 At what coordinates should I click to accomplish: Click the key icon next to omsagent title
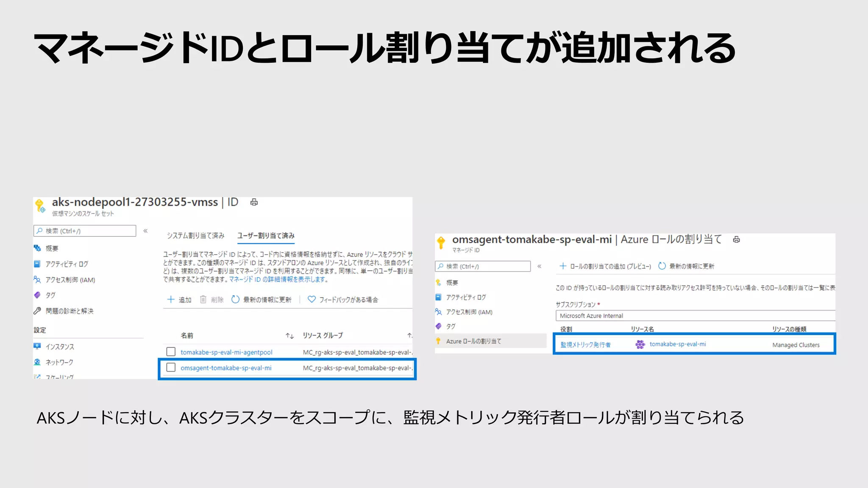point(441,242)
